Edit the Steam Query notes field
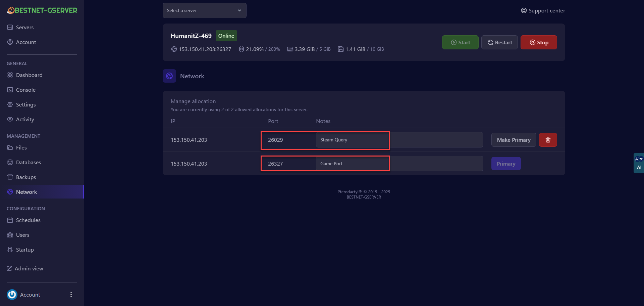The height and width of the screenshot is (306, 644). 399,140
